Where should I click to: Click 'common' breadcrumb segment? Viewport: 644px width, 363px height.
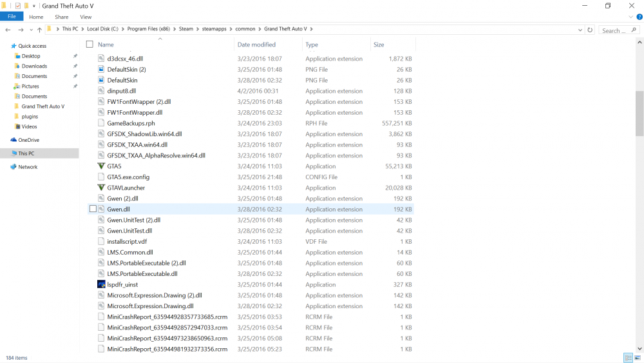[x=245, y=29]
